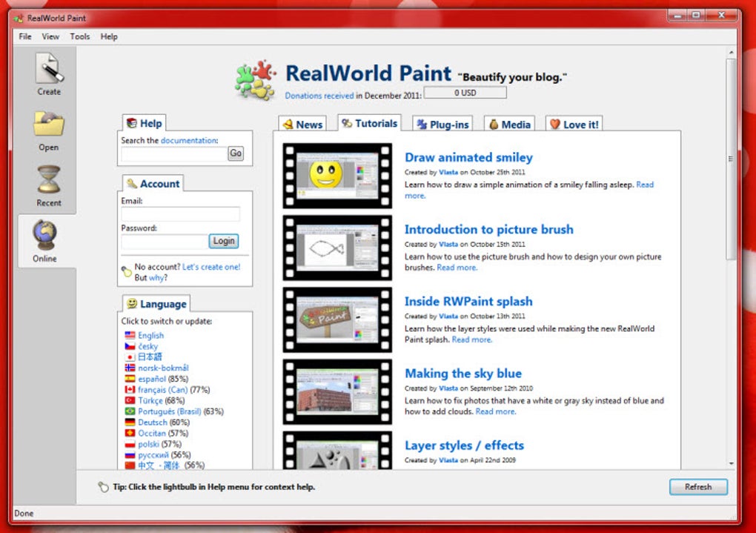Click the lightbulb tip icon at bottom

103,487
